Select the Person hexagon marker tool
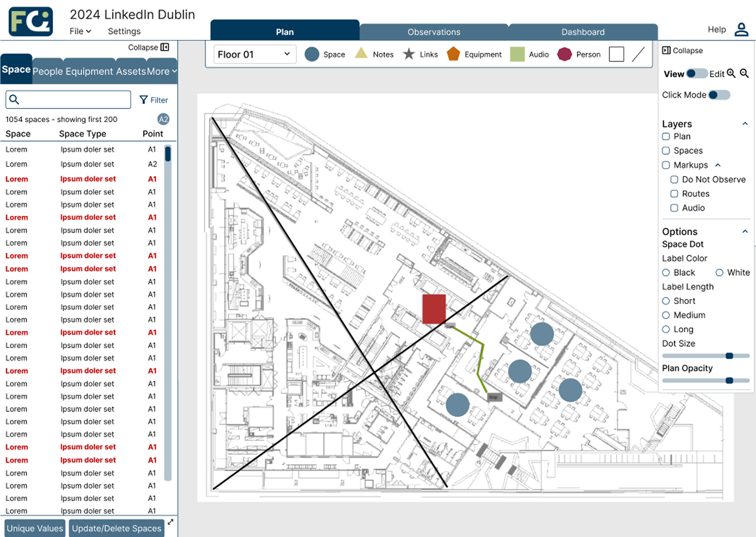Screen dimensions: 756x537 click(x=564, y=54)
